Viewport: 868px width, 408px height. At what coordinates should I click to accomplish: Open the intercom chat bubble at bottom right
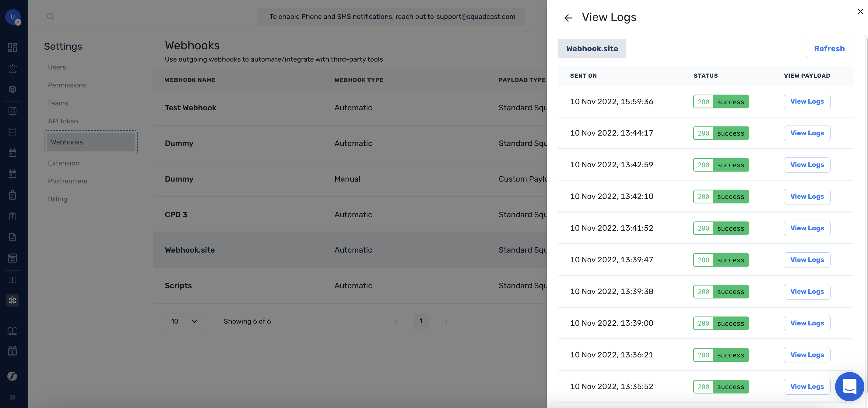pos(849,387)
